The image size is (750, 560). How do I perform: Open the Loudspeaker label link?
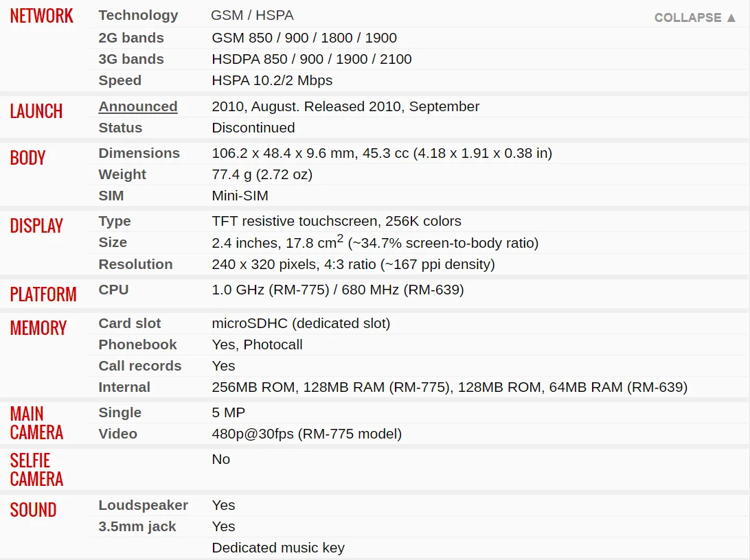[x=143, y=505]
